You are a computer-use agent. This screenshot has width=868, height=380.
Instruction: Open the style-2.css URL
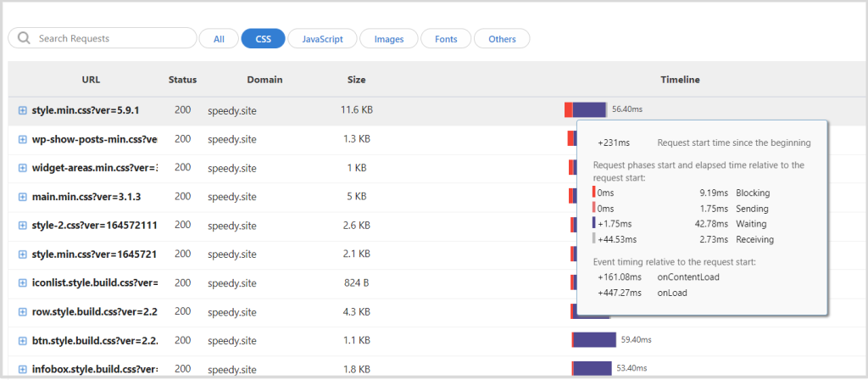(95, 226)
